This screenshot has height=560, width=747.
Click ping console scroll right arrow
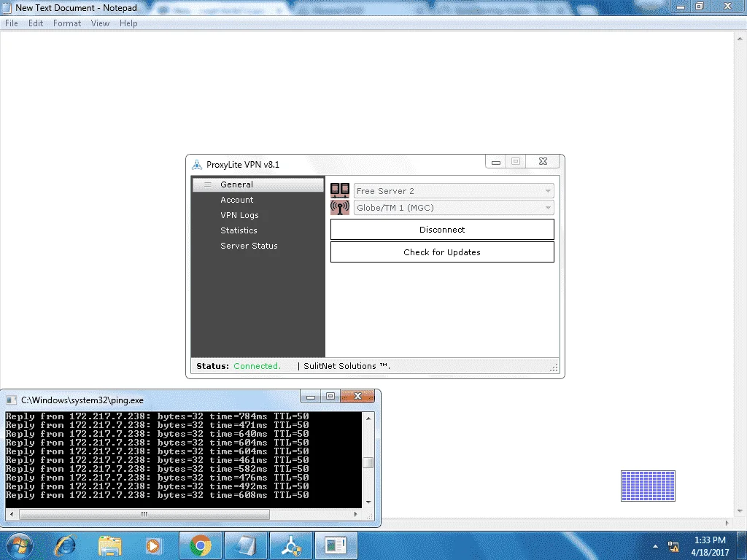coord(355,514)
